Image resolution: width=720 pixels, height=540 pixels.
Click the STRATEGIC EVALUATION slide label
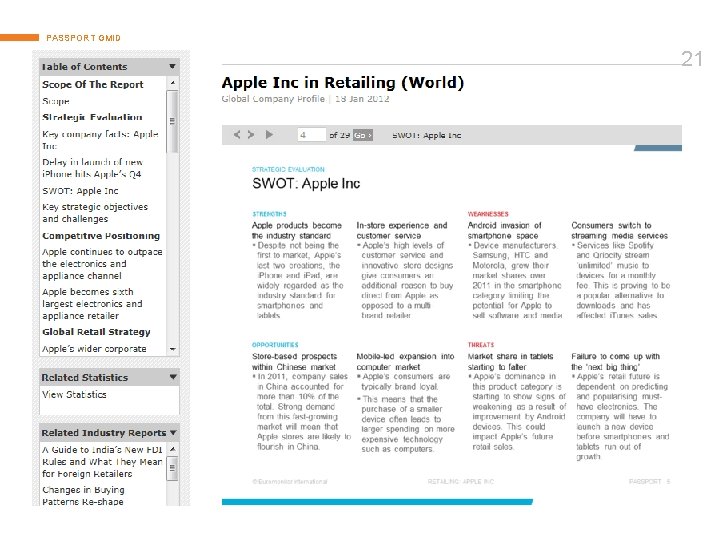coord(288,169)
